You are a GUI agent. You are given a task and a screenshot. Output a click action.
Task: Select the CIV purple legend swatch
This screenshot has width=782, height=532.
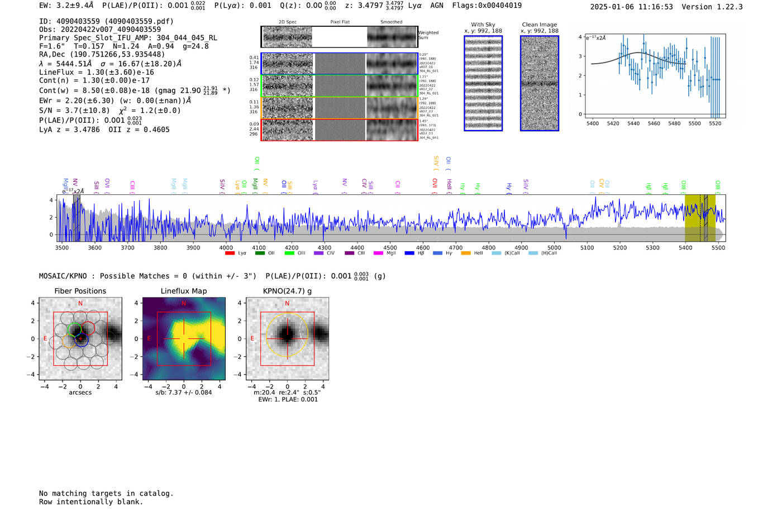[x=319, y=253]
